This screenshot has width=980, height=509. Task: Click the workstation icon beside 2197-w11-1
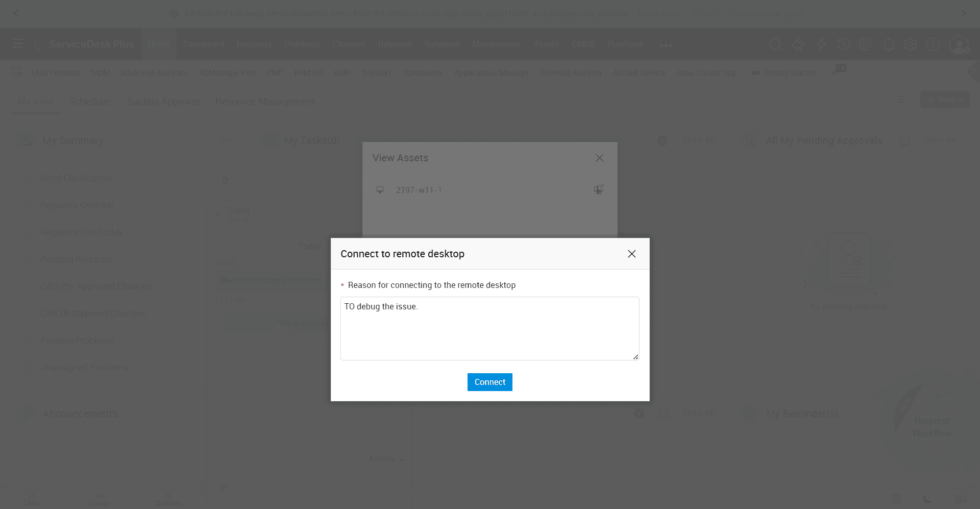pyautogui.click(x=380, y=190)
